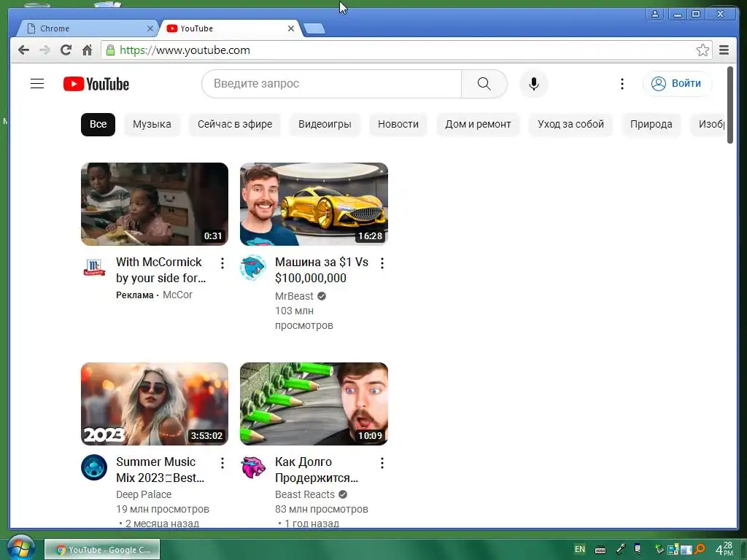Open McCormick ad video thumbnail
Image resolution: width=747 pixels, height=560 pixels.
pos(155,204)
